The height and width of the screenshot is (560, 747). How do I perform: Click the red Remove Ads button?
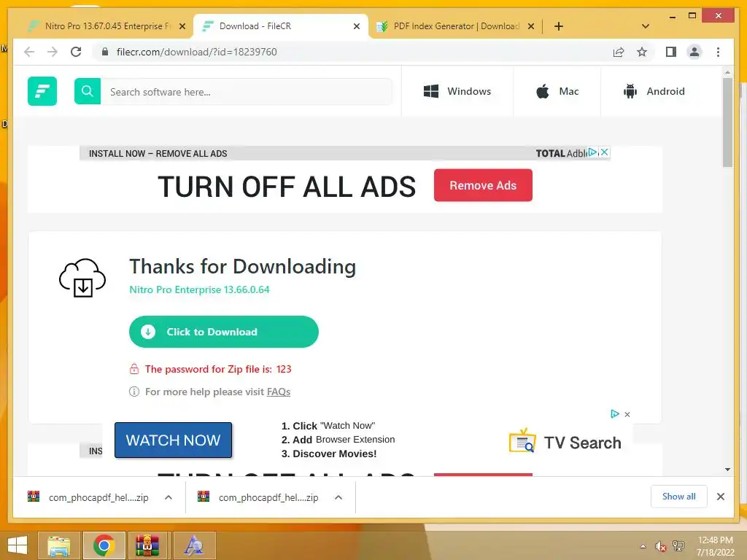[x=483, y=185]
